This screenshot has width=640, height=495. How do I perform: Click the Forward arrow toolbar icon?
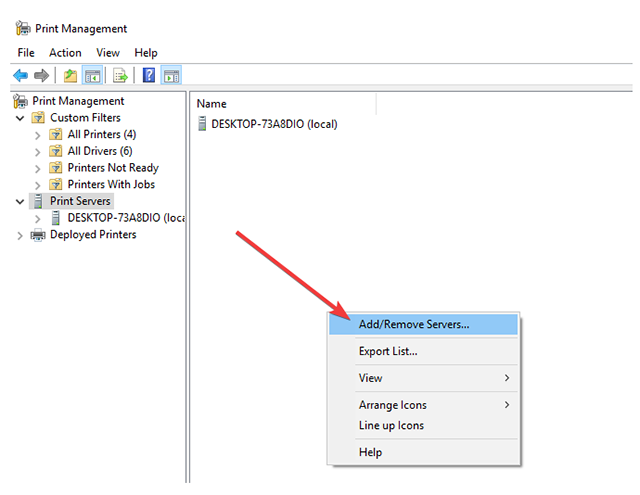(x=41, y=75)
